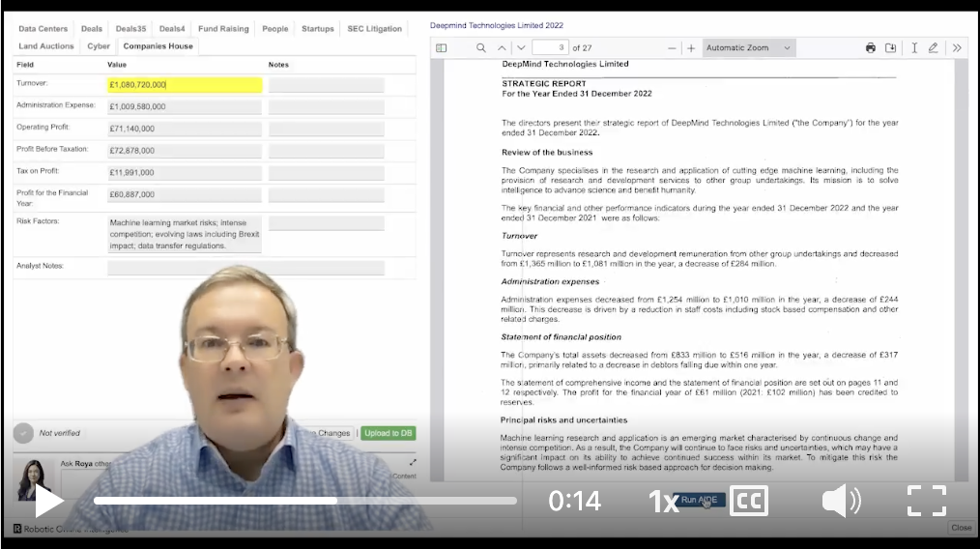This screenshot has height=549, width=980.
Task: Select the text cursor tool icon
Action: (x=914, y=47)
